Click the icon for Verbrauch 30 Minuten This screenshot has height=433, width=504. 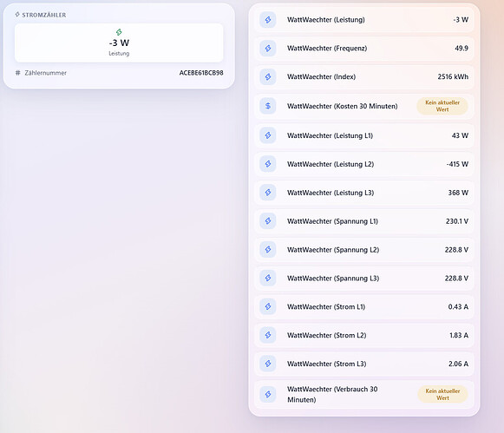pyautogui.click(x=268, y=395)
